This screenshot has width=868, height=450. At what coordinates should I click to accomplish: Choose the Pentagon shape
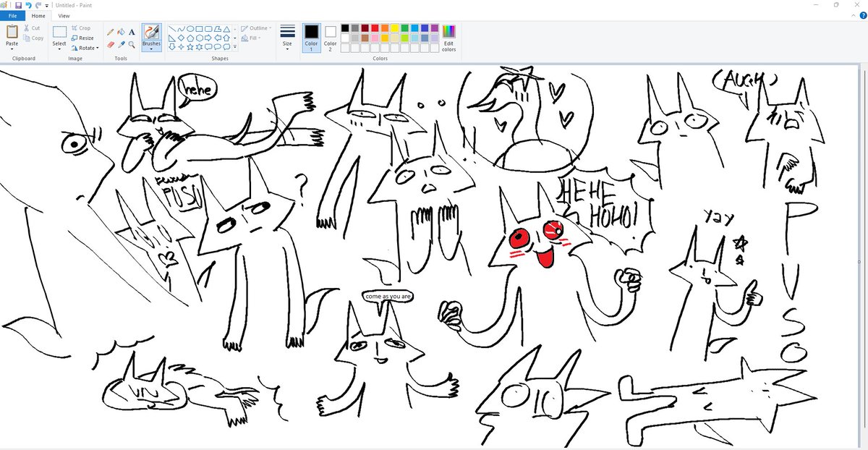click(x=190, y=38)
